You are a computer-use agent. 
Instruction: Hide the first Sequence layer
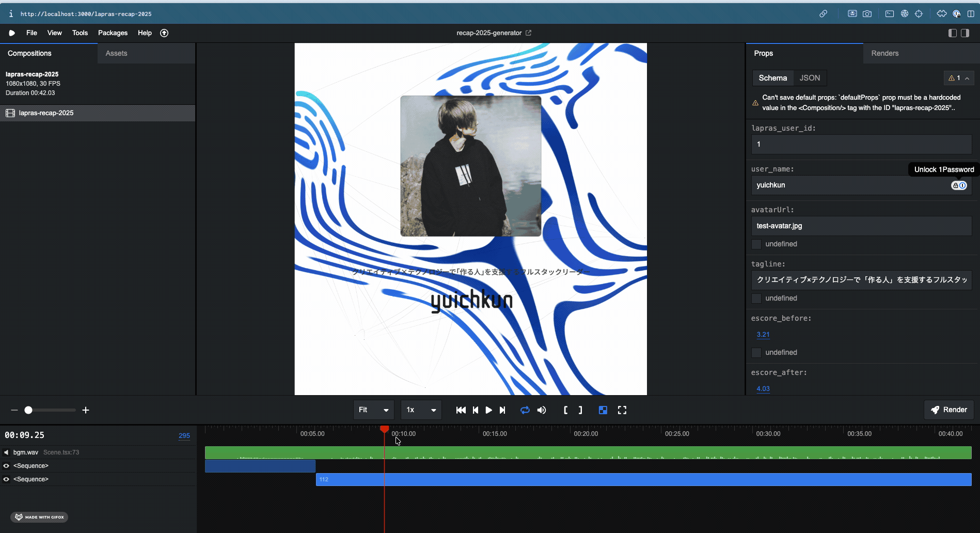pyautogui.click(x=6, y=466)
